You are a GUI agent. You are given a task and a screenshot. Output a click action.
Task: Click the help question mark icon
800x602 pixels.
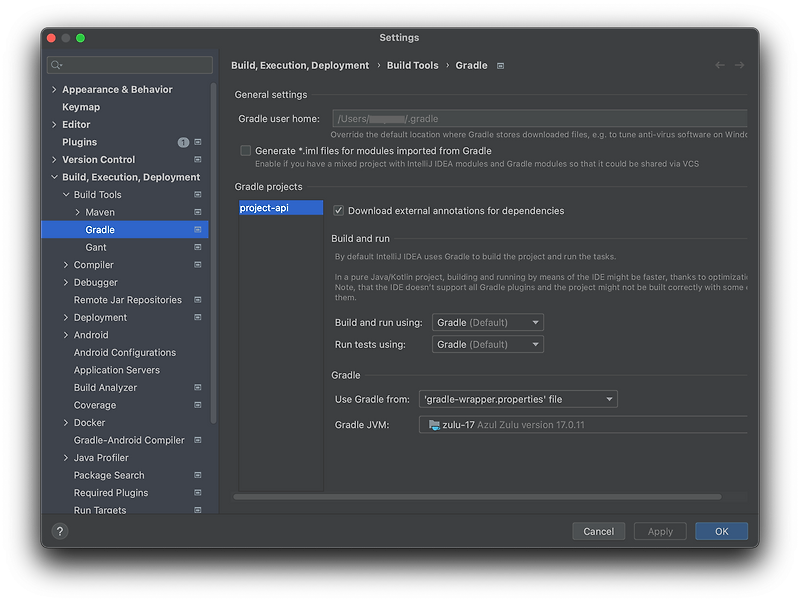coord(59,531)
